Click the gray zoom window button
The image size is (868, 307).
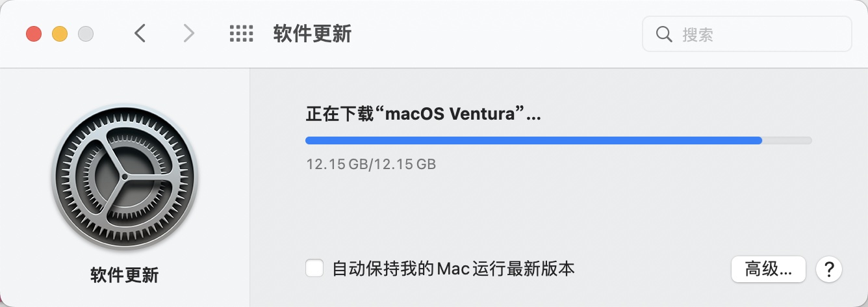point(86,34)
